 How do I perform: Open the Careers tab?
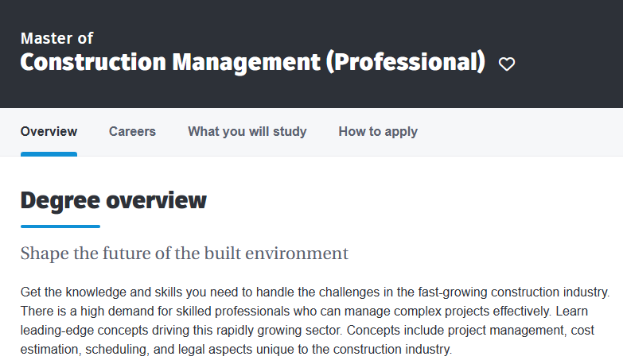tap(132, 131)
